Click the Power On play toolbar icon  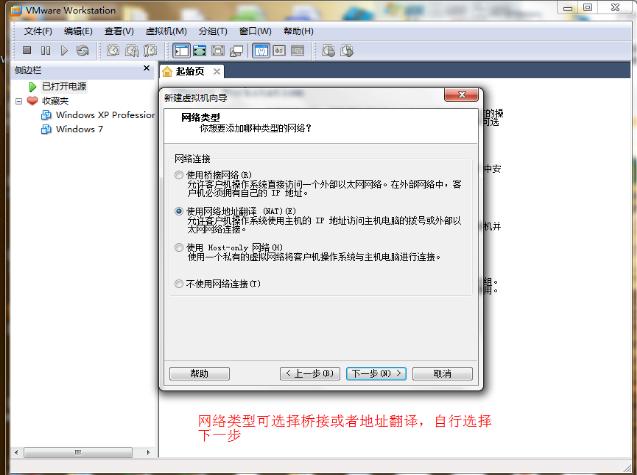64,50
